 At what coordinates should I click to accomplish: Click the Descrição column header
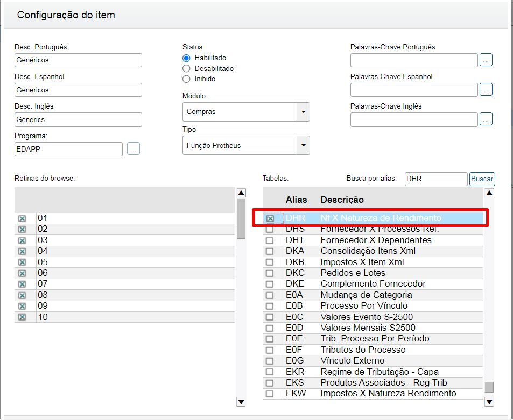pyautogui.click(x=342, y=200)
